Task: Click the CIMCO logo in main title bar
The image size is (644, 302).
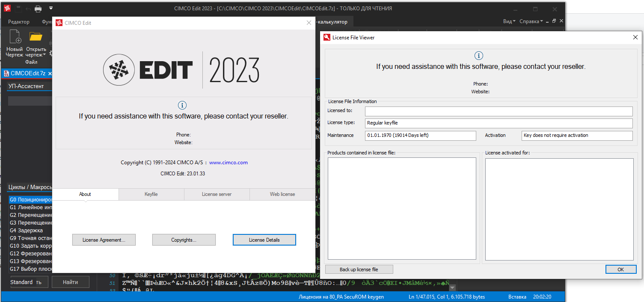Action: click(7, 9)
